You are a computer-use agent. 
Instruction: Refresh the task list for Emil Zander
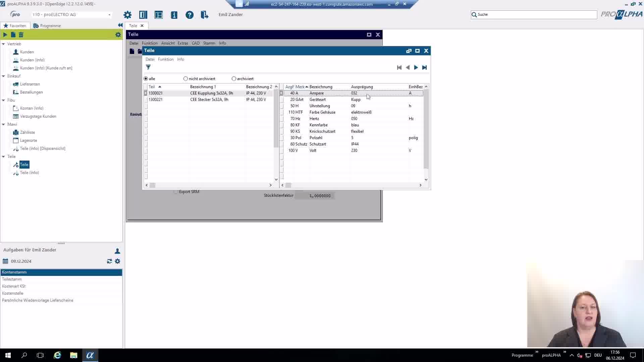(x=109, y=261)
